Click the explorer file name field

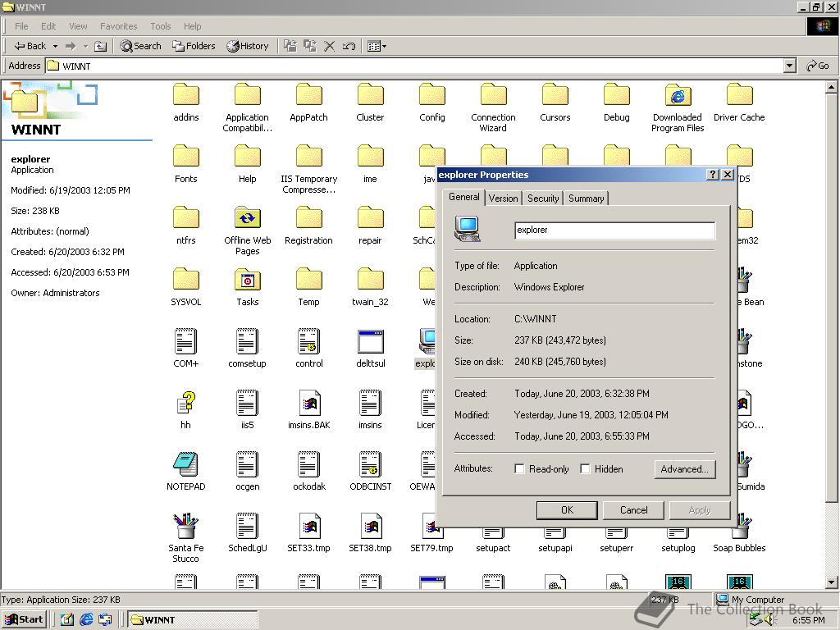(x=614, y=231)
